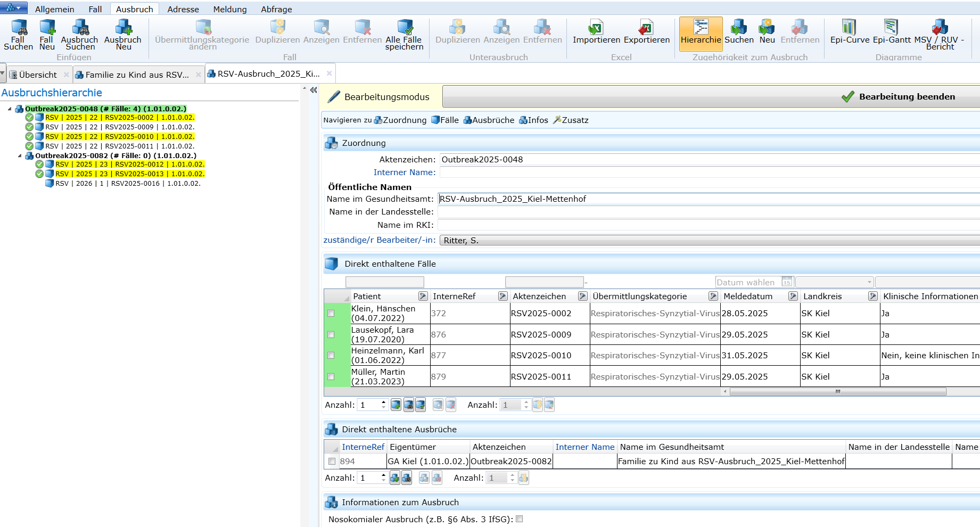Collapse the Outbreak2025-0082 tree node
Screen dimensions: 980x527
pos(20,156)
